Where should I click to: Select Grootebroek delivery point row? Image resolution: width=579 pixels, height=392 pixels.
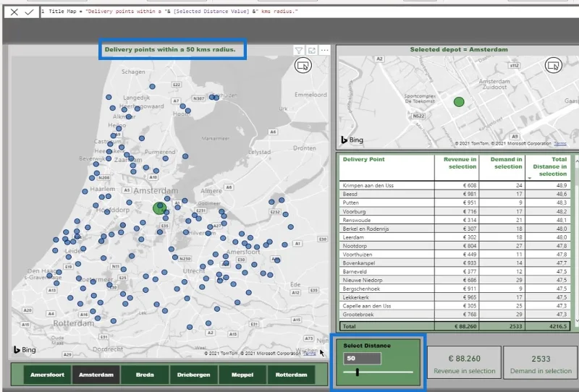click(455, 315)
